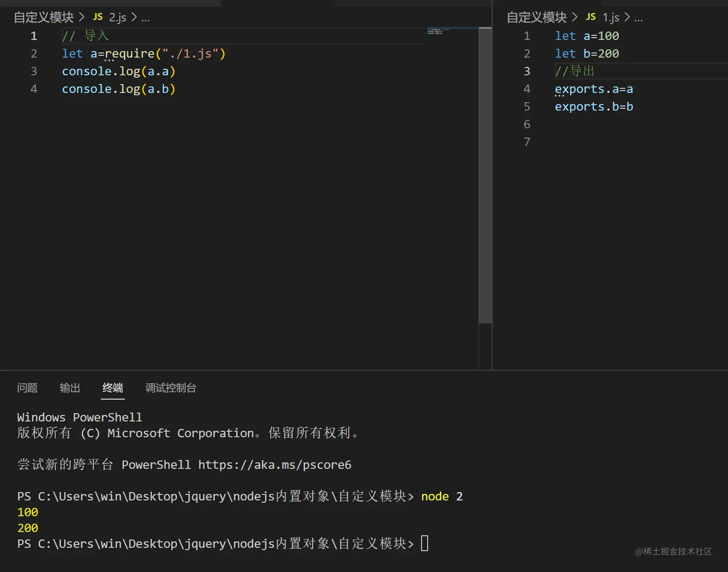The image size is (728, 572).
Task: Select the 2.js breadcrumb item
Action: point(117,17)
